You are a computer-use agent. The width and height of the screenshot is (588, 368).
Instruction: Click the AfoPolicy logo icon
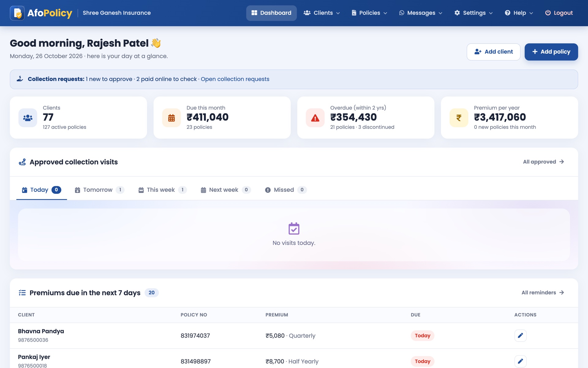tap(17, 13)
